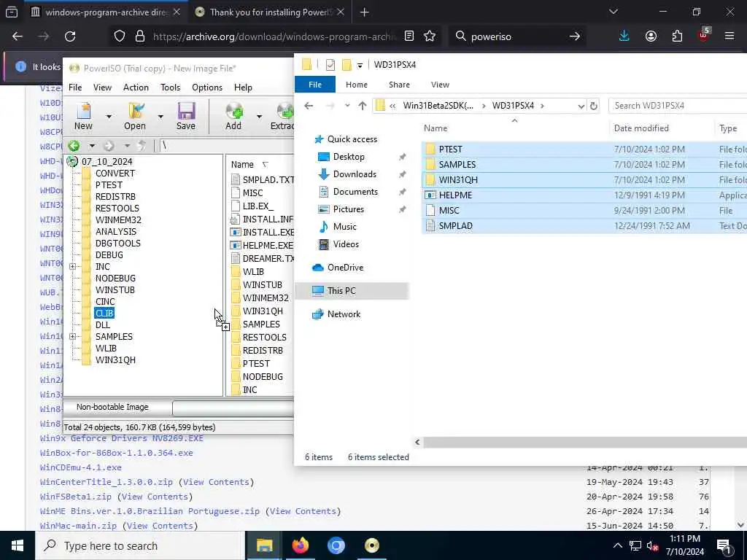Click Explorer back arrow
Viewport: 747px width, 560px height.
pos(309,106)
